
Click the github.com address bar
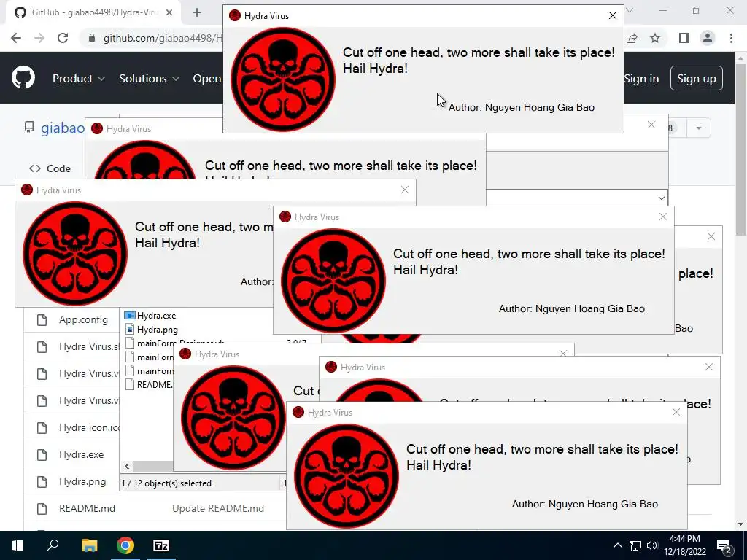[162, 38]
